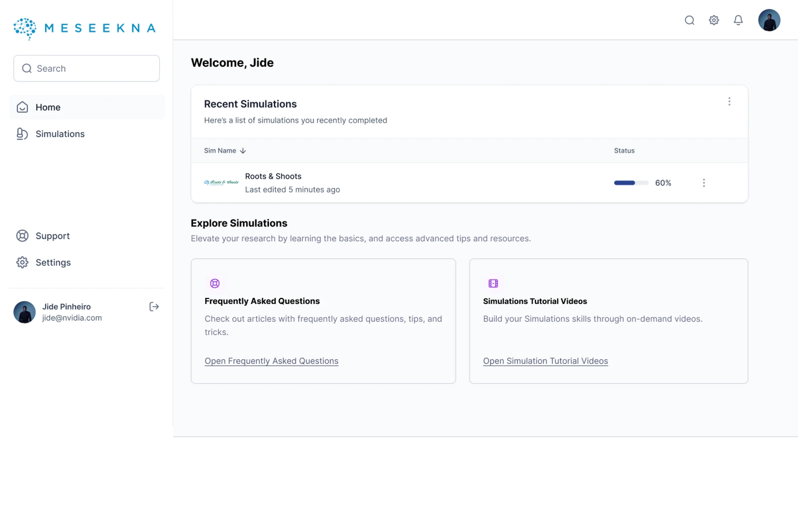Viewport: 798px width, 532px height.
Task: Click the purple lifebuoy FAQ icon
Action: click(215, 283)
